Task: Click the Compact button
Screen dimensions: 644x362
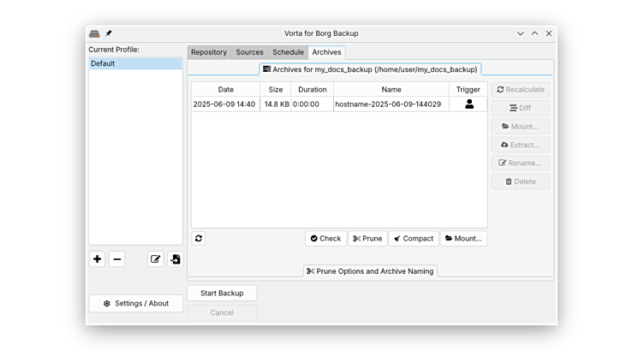Action: point(414,239)
